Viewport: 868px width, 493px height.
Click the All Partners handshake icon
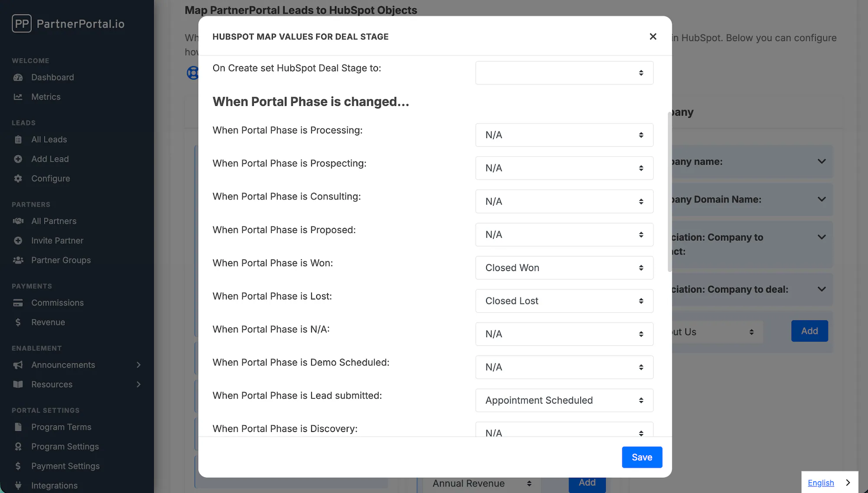point(18,221)
